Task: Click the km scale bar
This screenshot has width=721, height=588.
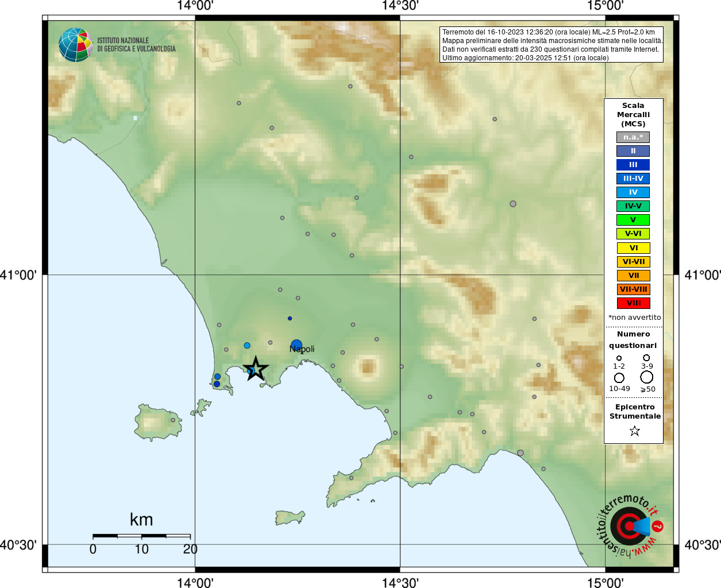Action: coord(142,536)
